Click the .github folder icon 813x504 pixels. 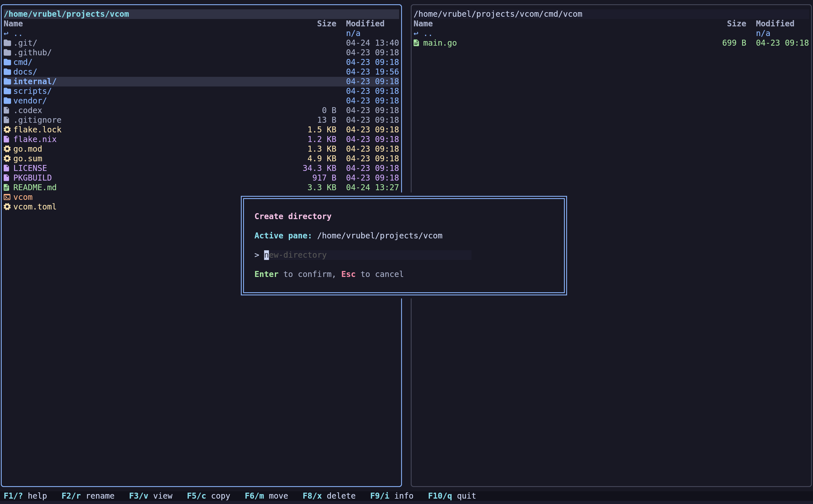point(7,53)
